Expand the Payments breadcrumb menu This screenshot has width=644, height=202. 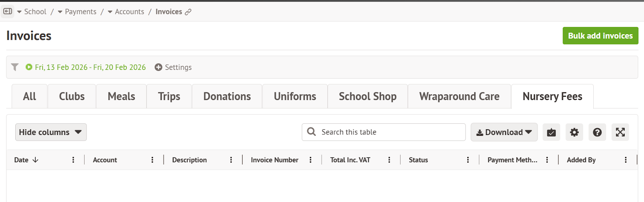60,12
